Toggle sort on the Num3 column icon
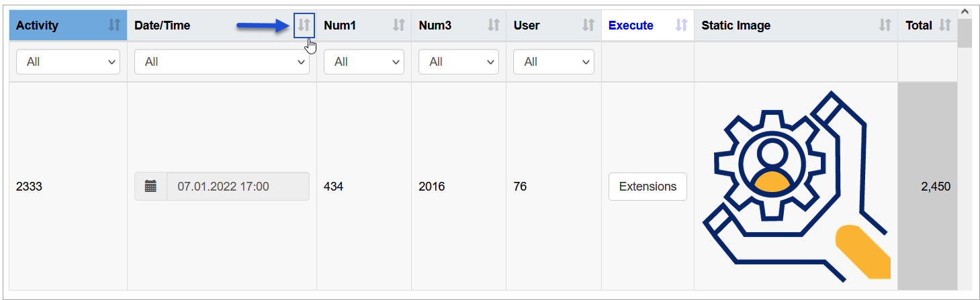The image size is (980, 300). point(494,26)
